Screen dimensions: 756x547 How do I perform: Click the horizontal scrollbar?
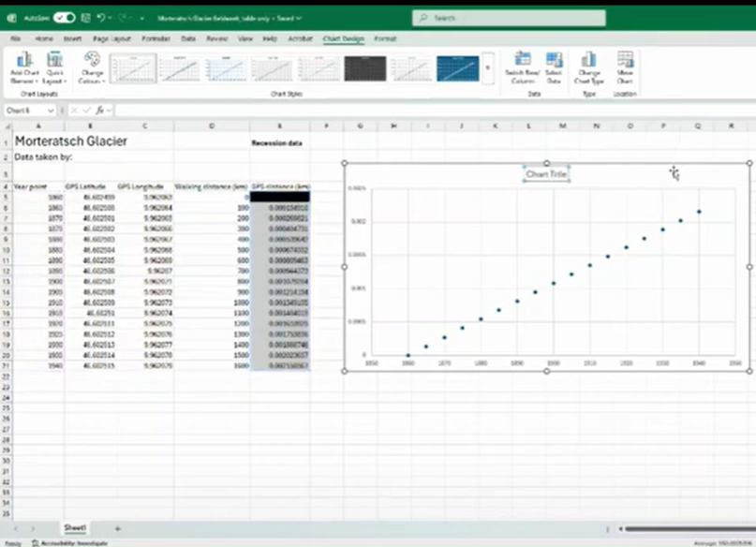690,528
